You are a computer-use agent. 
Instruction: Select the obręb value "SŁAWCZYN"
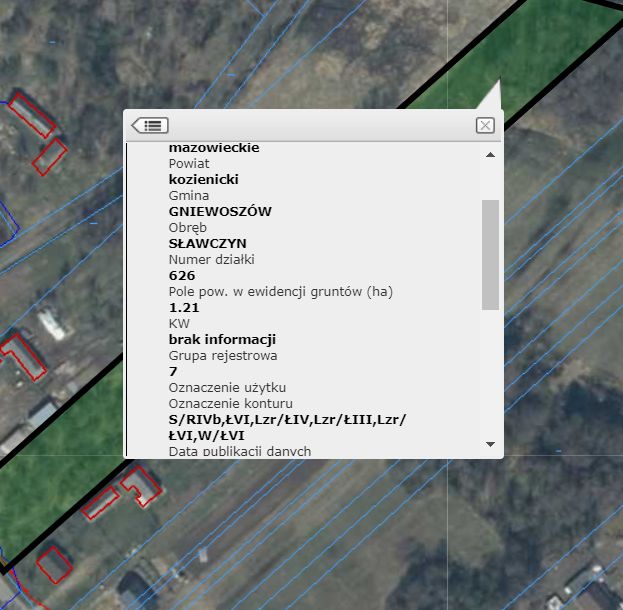point(207,244)
